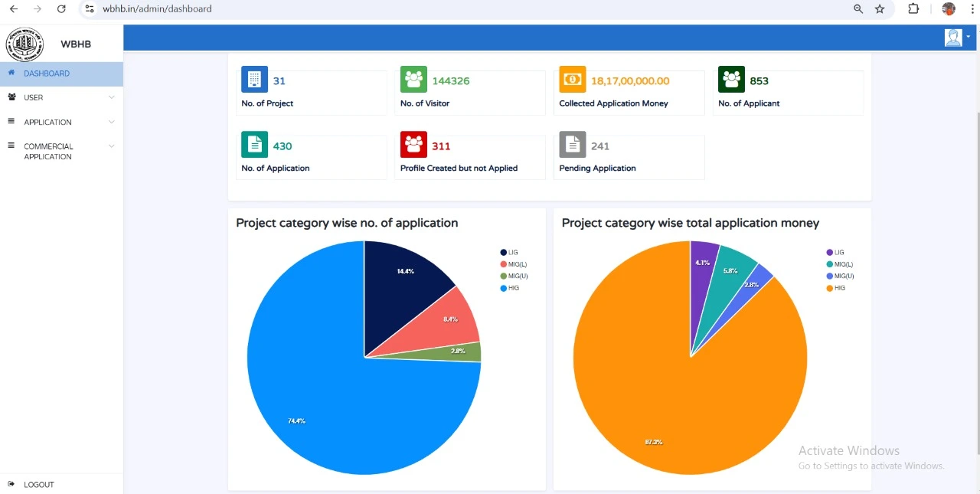
Task: Click the User group icon in sidebar
Action: (11, 97)
